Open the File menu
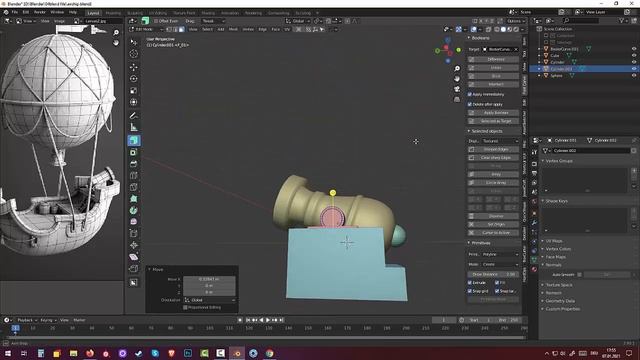The height and width of the screenshot is (360, 640). tap(15, 12)
